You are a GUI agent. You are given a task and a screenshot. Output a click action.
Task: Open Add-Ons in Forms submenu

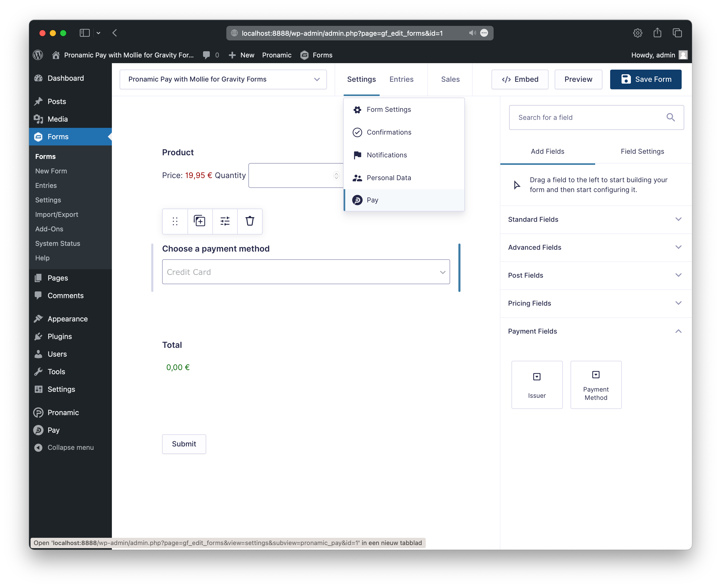[x=49, y=229]
